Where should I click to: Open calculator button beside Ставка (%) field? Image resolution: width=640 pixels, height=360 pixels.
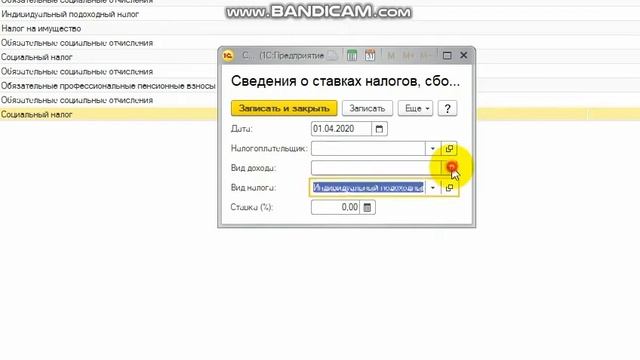point(367,207)
